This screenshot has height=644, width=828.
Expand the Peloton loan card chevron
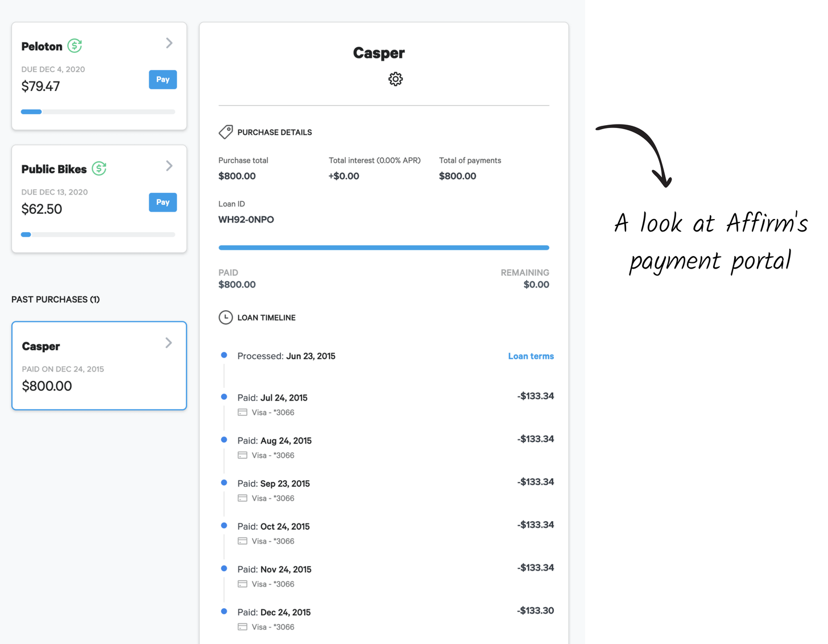pyautogui.click(x=169, y=43)
